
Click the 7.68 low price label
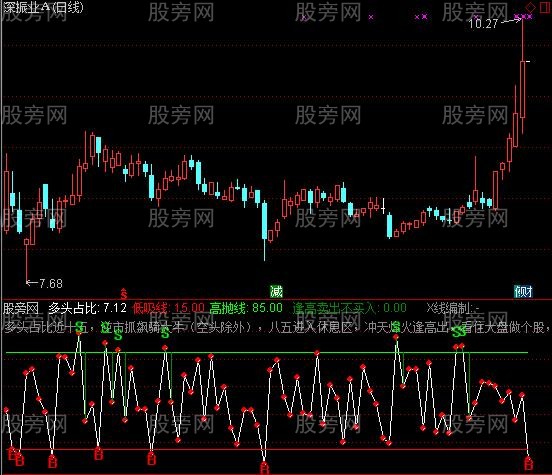click(x=51, y=283)
